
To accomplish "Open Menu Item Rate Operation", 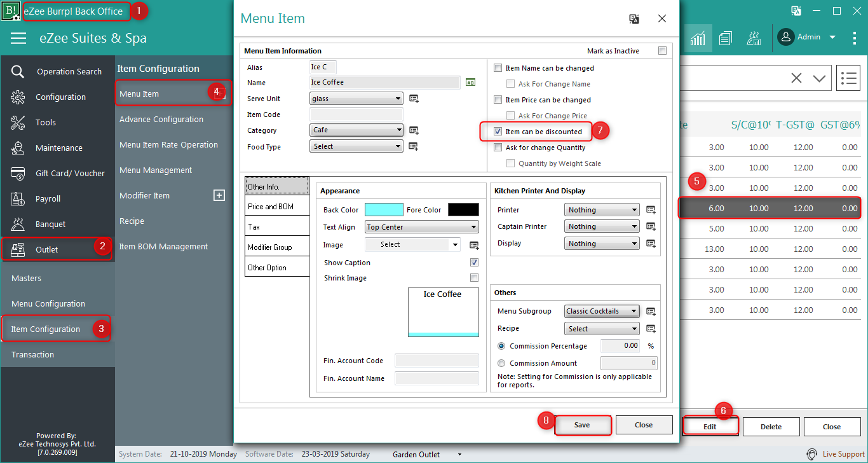I will coord(168,144).
